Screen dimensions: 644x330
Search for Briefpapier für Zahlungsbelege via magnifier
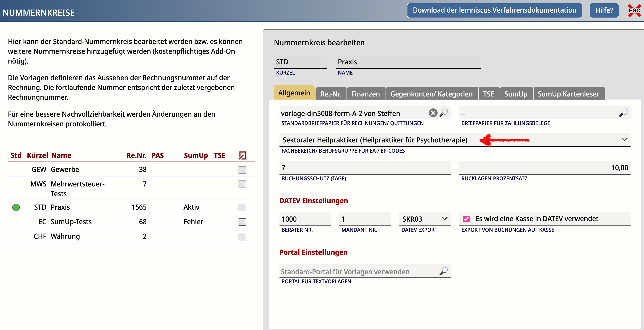(x=623, y=113)
